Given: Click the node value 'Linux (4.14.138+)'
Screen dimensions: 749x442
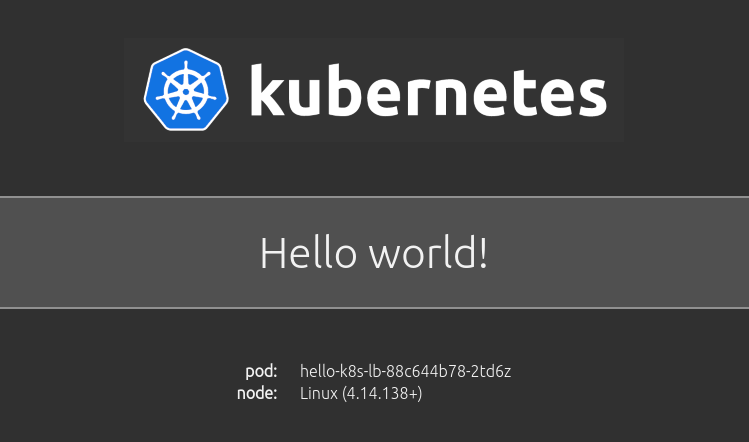Looking at the screenshot, I should pyautogui.click(x=361, y=394).
